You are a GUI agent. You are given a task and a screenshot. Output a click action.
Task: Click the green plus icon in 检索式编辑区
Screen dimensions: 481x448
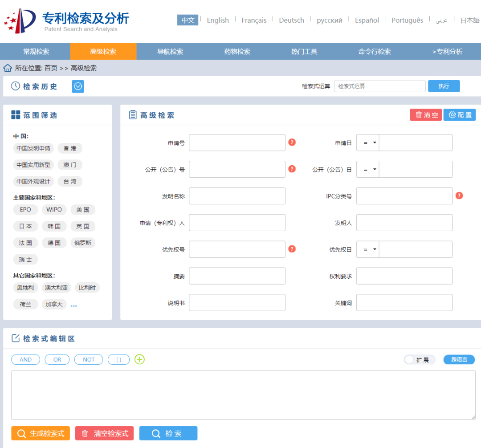[x=139, y=359]
